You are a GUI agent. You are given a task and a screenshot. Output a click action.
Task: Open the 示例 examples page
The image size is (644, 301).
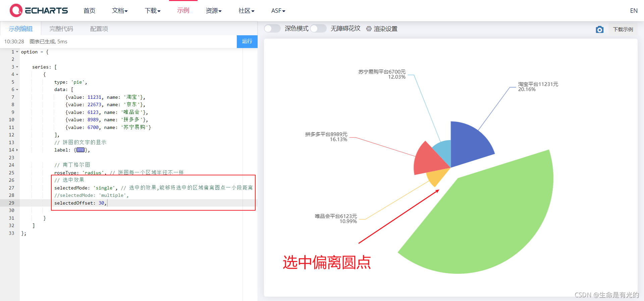click(x=183, y=10)
